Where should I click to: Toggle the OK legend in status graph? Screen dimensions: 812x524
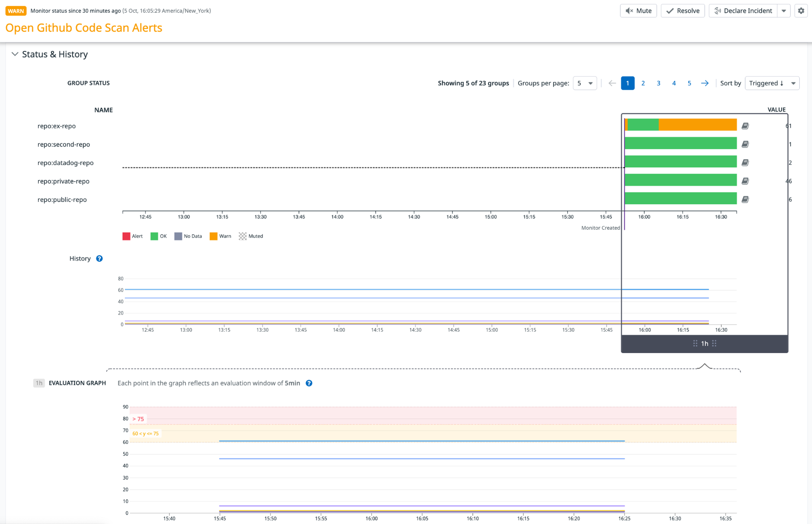[158, 236]
